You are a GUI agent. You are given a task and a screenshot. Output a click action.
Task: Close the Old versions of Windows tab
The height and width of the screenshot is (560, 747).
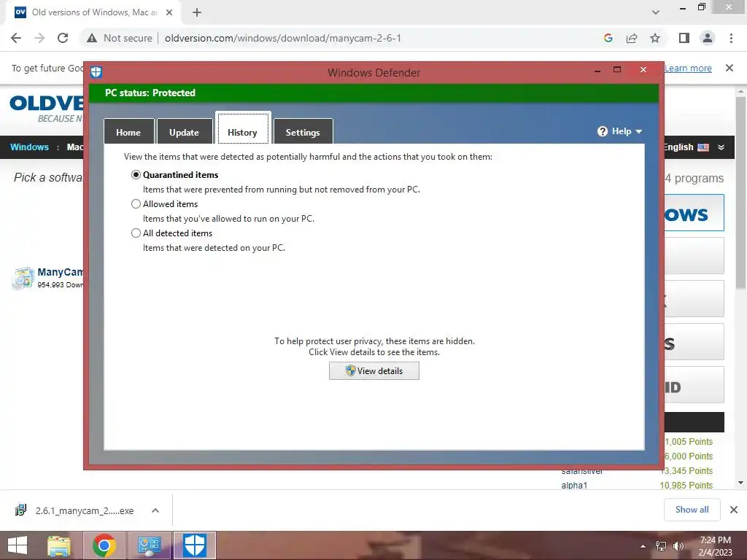tap(169, 12)
